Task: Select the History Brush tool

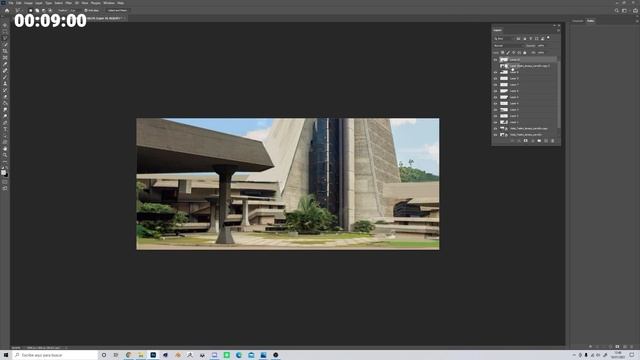Action: (5, 90)
